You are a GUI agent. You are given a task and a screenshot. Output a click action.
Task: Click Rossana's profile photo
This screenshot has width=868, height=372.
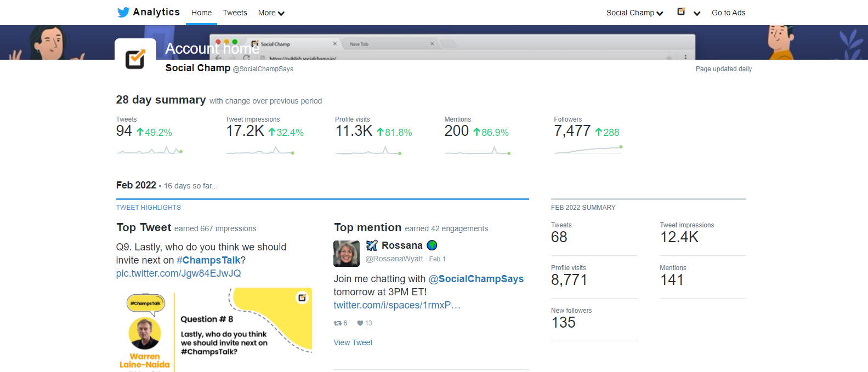click(x=347, y=253)
